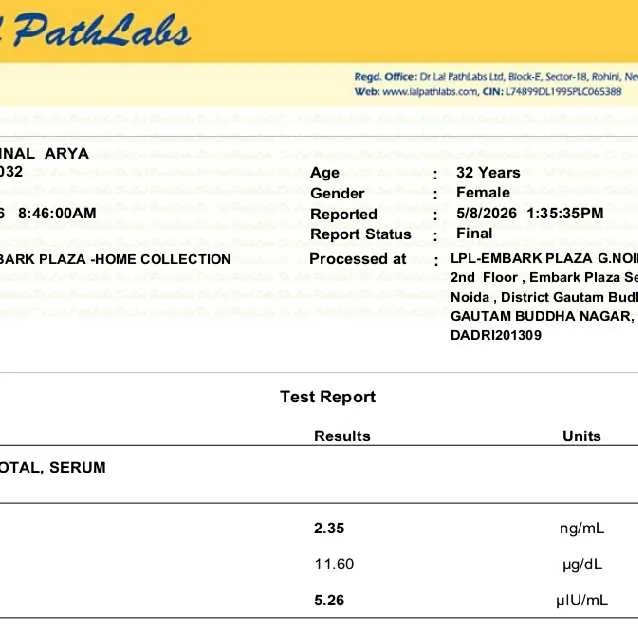Click the Results column header
The width and height of the screenshot is (638, 638).
click(x=342, y=436)
